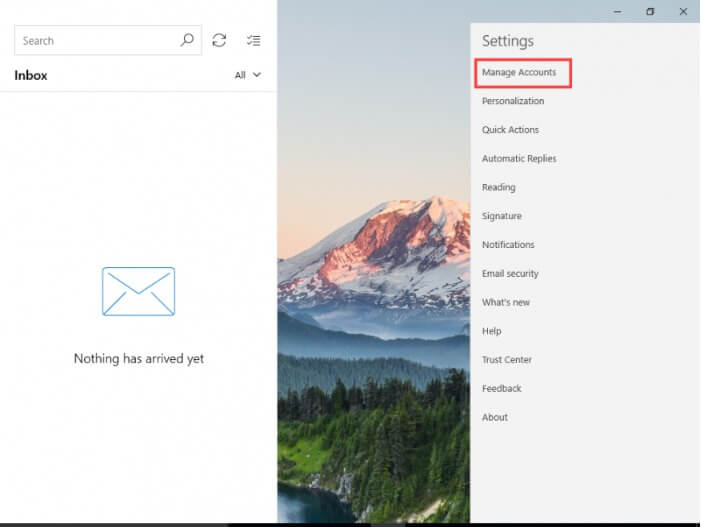
Task: Open the About entry
Action: (494, 417)
